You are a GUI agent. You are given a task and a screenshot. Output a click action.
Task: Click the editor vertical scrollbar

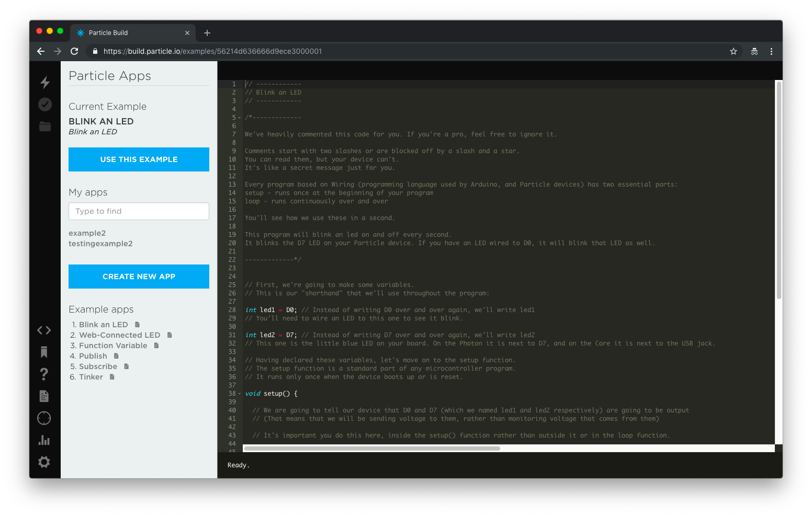pos(779,190)
